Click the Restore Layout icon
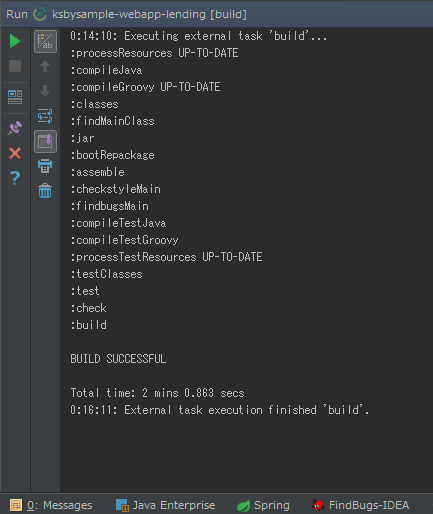 click(15, 97)
